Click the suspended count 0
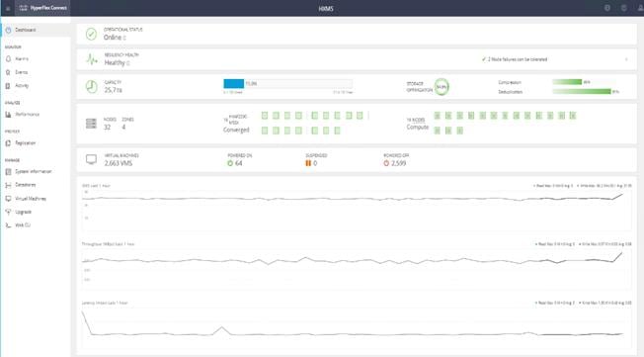The width and height of the screenshot is (644, 357). [x=315, y=163]
